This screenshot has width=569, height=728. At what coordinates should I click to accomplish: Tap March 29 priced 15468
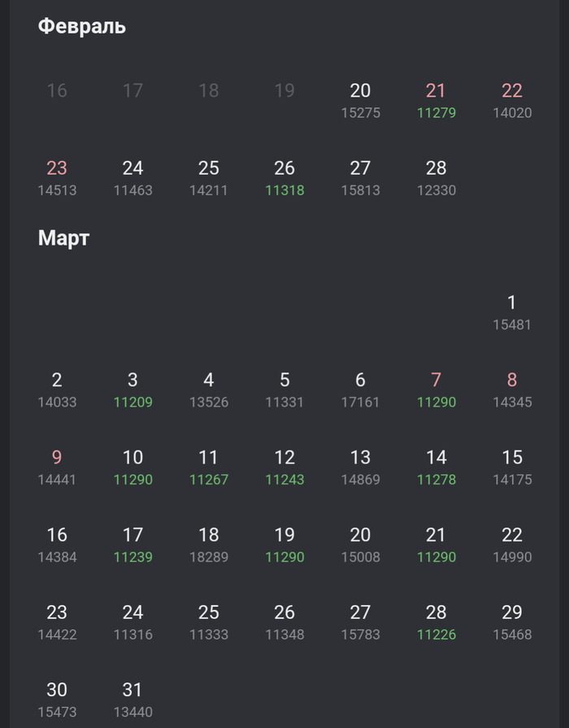(x=511, y=622)
